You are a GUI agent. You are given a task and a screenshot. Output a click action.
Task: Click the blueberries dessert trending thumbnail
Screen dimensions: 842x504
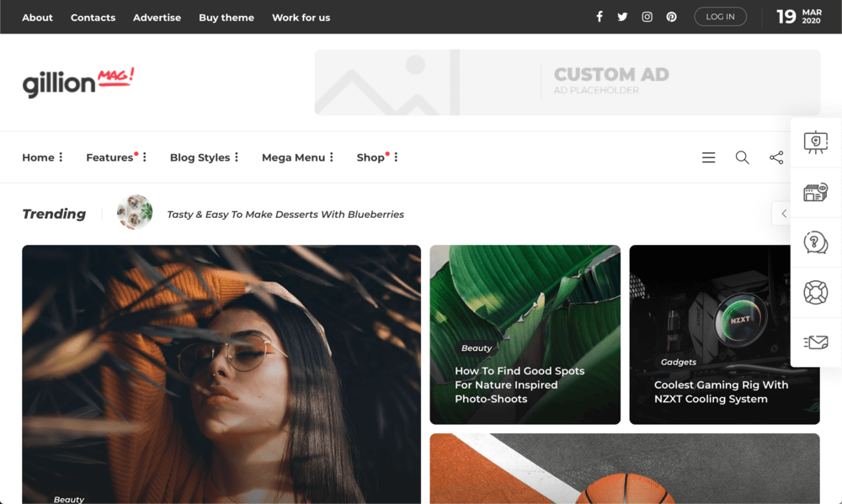134,212
